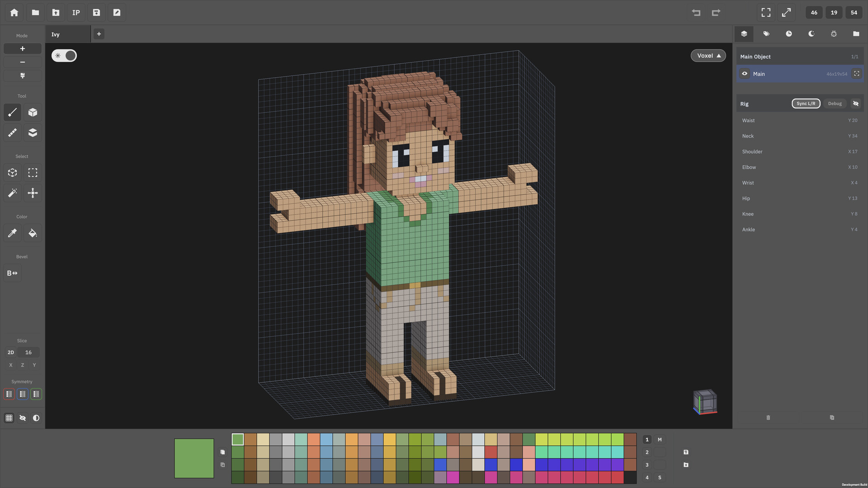Open the tags panel tab

click(x=766, y=34)
